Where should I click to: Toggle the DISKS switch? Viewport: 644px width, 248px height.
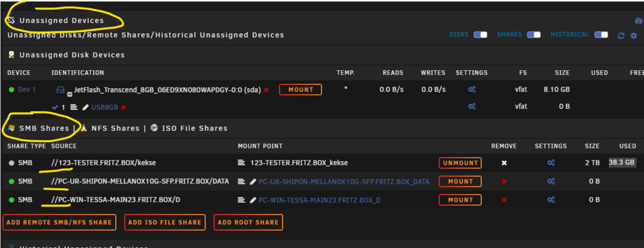(x=480, y=35)
